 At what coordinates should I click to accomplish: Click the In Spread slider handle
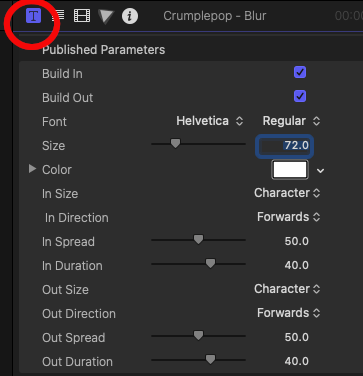[198, 240]
